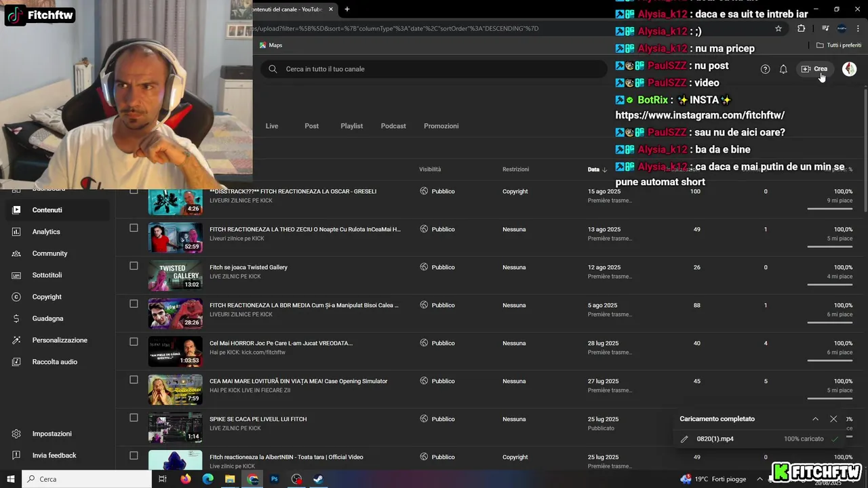Open OBS Studio from taskbar
Viewport: 868px width, 488px height.
[x=296, y=479]
